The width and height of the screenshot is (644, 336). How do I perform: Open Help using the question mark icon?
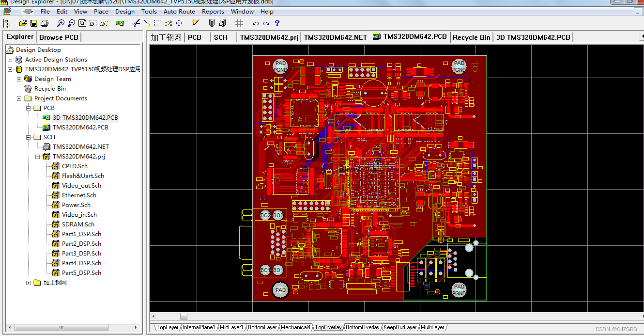(x=276, y=23)
